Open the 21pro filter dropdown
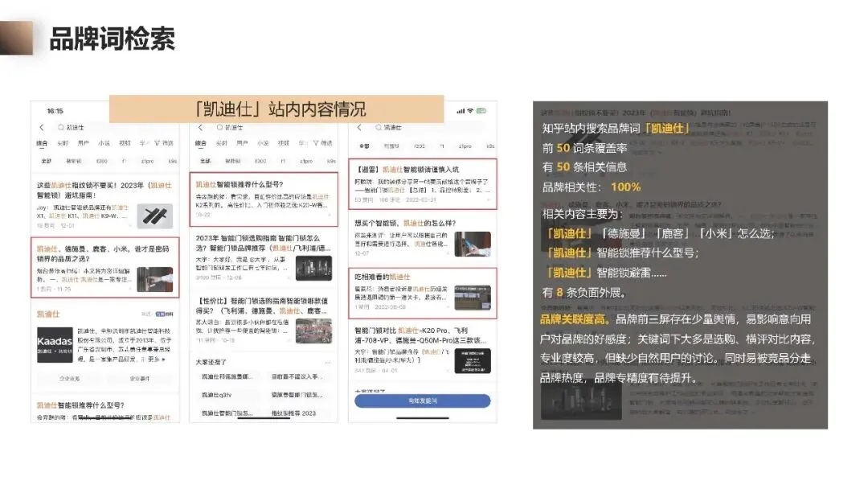Screen dimensions: 868x489 (146, 159)
